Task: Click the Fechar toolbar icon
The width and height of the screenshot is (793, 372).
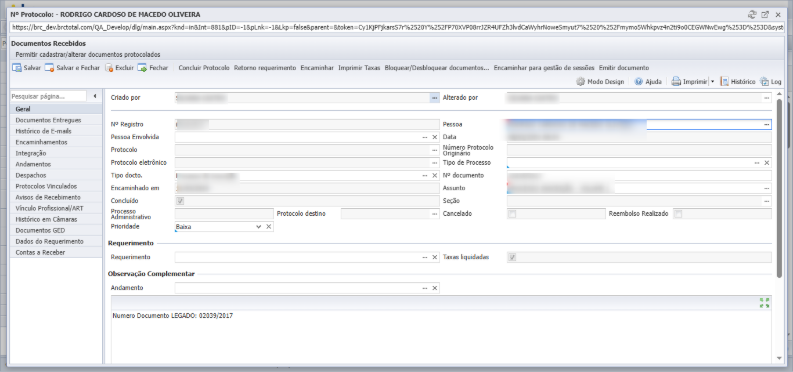Action: coord(142,68)
